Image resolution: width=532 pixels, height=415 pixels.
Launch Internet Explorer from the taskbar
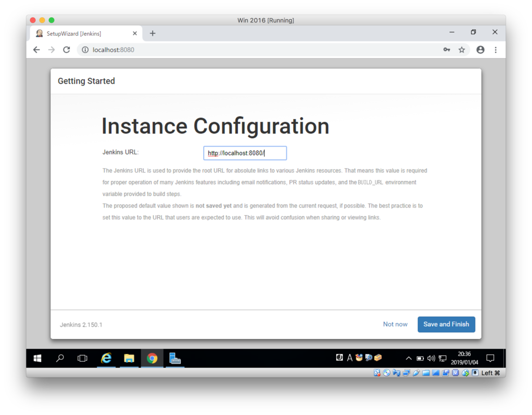(x=106, y=358)
